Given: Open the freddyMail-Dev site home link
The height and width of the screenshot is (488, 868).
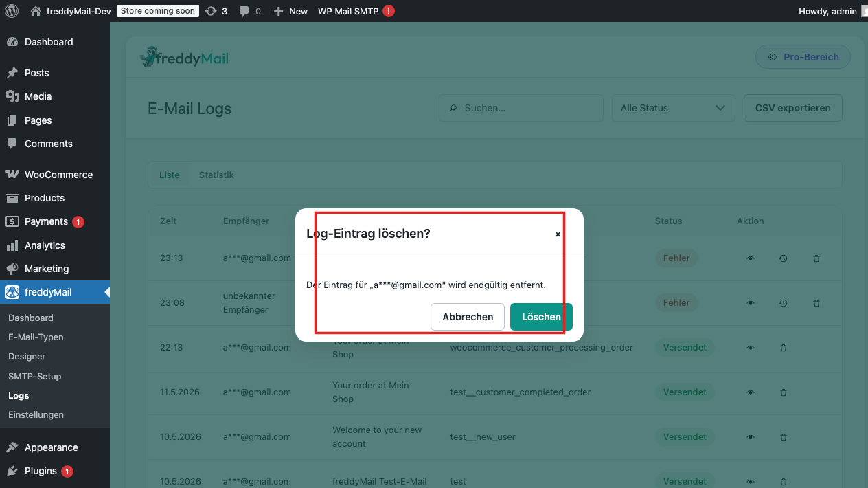Looking at the screenshot, I should 70,11.
